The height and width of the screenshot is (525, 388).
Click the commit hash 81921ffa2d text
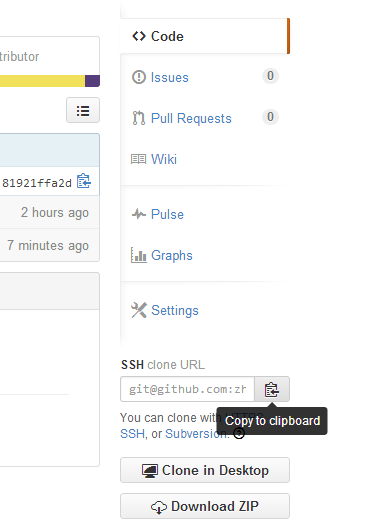pos(37,183)
